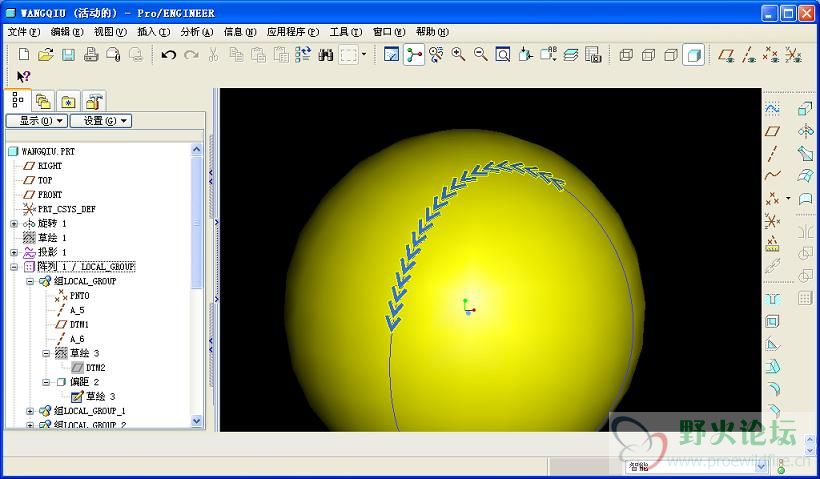820x479 pixels.
Task: Toggle spin center display
Action: click(414, 54)
